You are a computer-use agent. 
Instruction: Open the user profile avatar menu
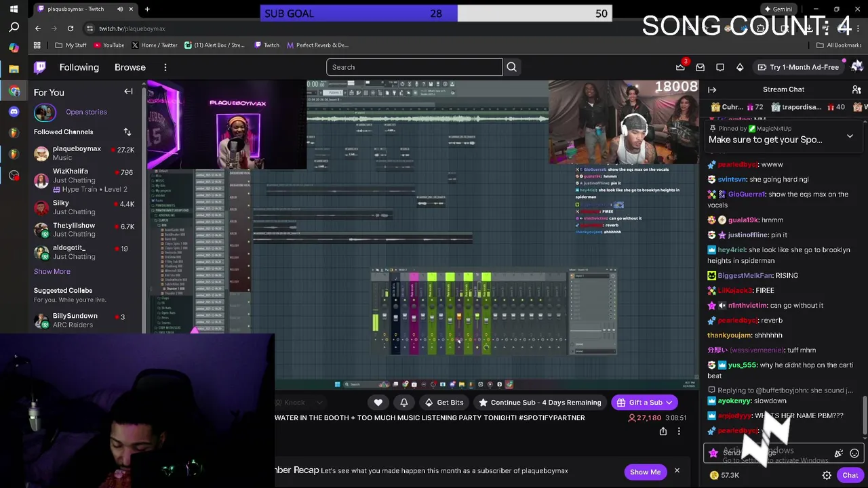tap(856, 66)
